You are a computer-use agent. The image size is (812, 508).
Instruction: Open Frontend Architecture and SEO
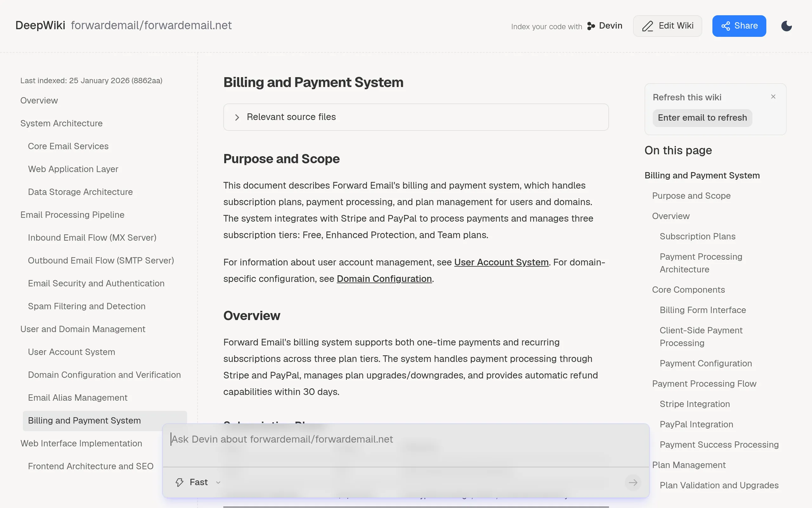pos(91,466)
